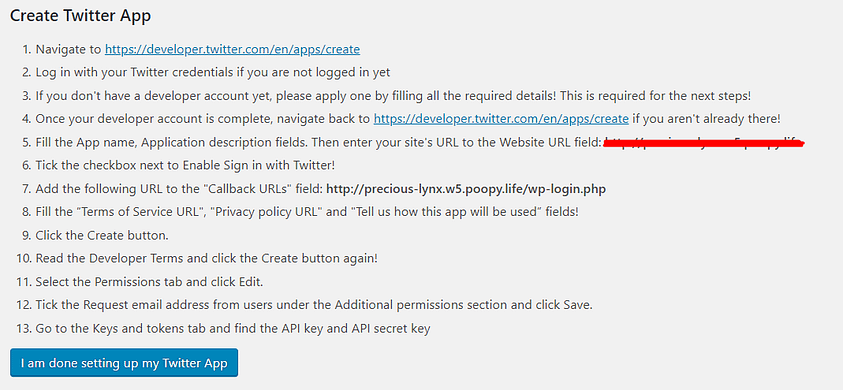Click the red-scribbled Website URL text
Screen dimensions: 843x390
(x=703, y=143)
